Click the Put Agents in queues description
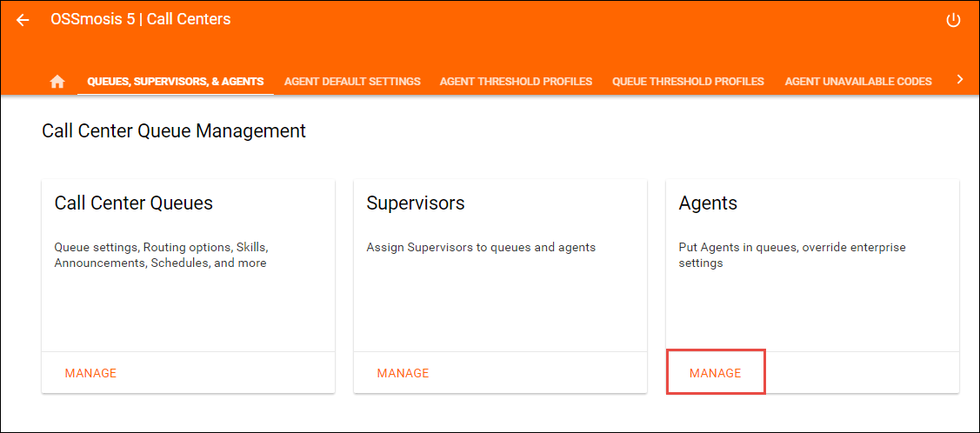This screenshot has width=980, height=433. click(x=791, y=255)
